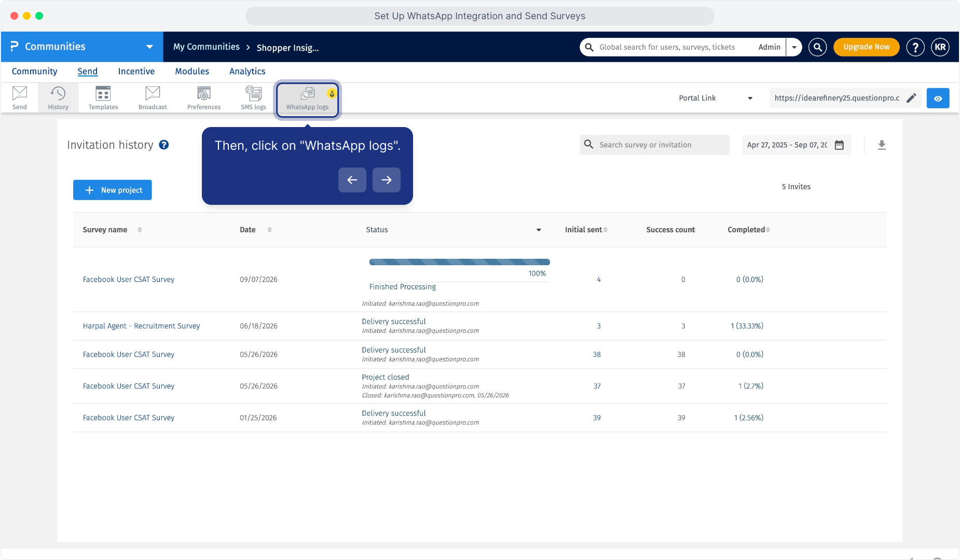
Task: Open the Templates toolbar icon
Action: 103,97
